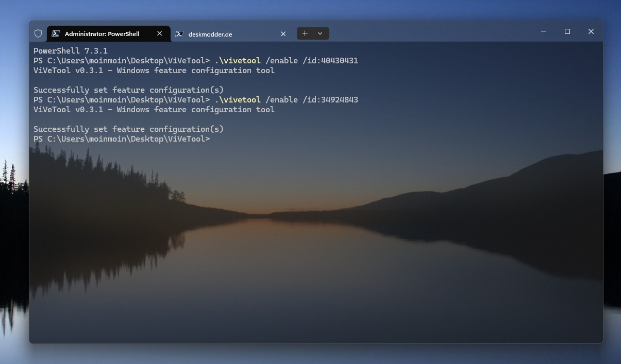Click the first 'ViVeTool v0.3.1' output line
Viewport: 621px width, 364px height.
[x=154, y=71]
